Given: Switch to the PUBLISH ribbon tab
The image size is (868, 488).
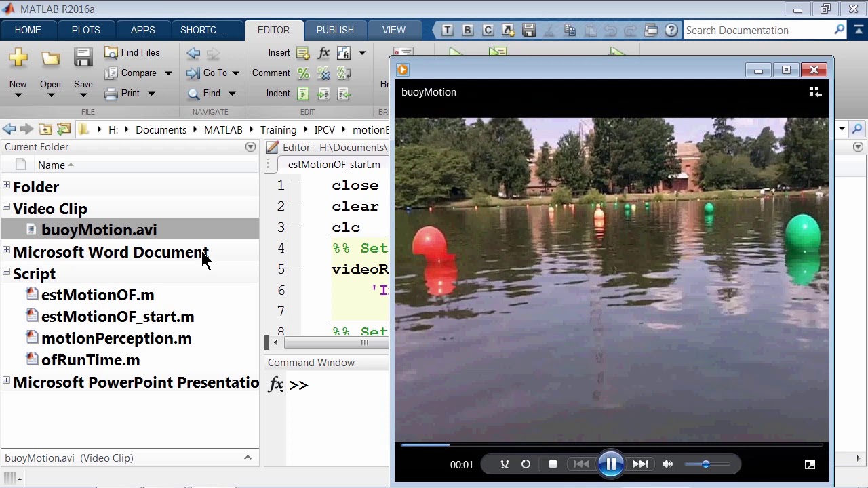Looking at the screenshot, I should 335,30.
